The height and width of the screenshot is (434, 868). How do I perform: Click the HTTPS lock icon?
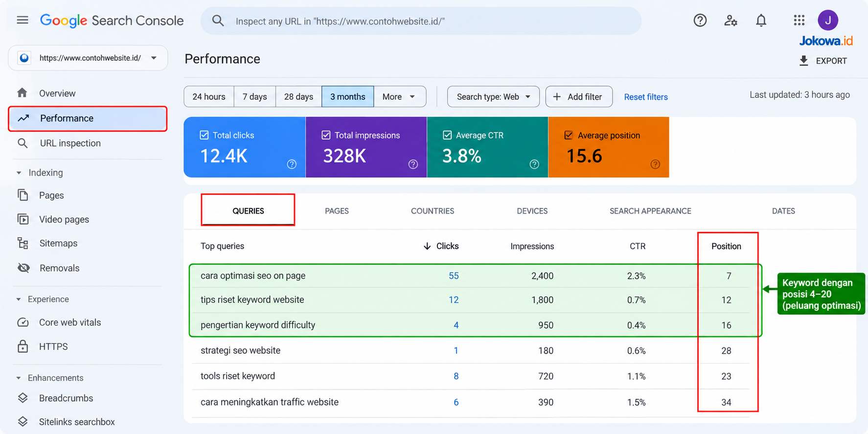pyautogui.click(x=23, y=346)
